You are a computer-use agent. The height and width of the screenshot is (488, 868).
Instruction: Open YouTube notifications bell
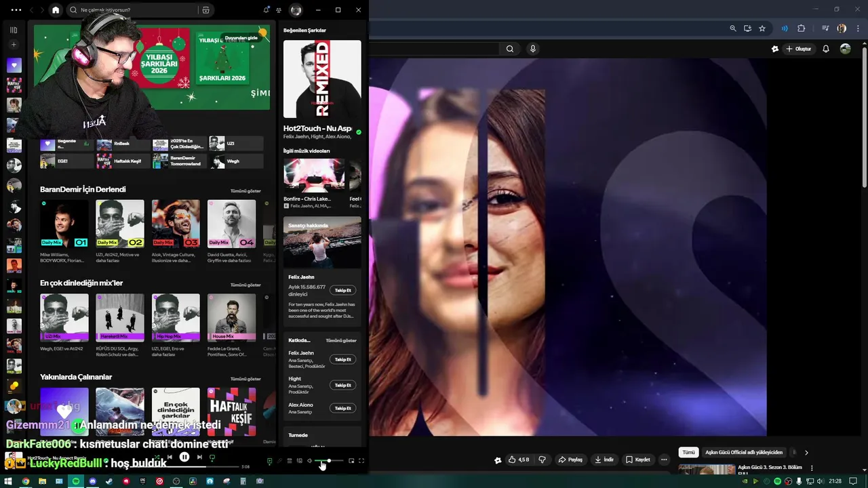click(x=826, y=49)
